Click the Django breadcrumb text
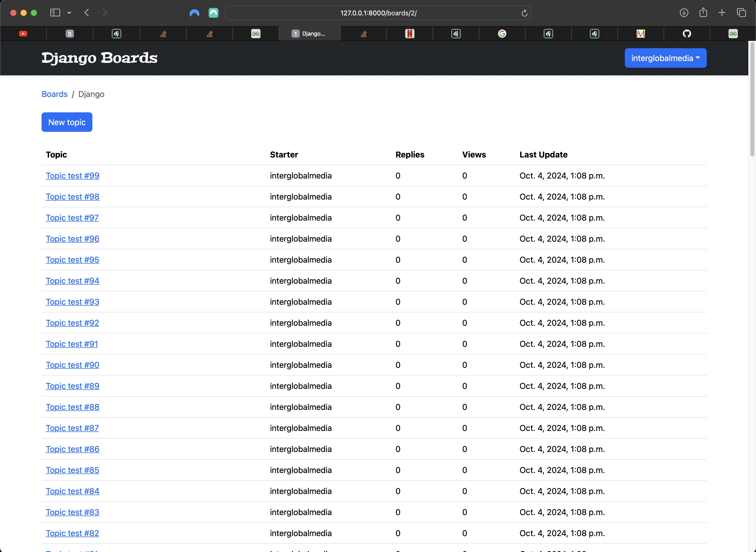This screenshot has width=756, height=552. (91, 94)
